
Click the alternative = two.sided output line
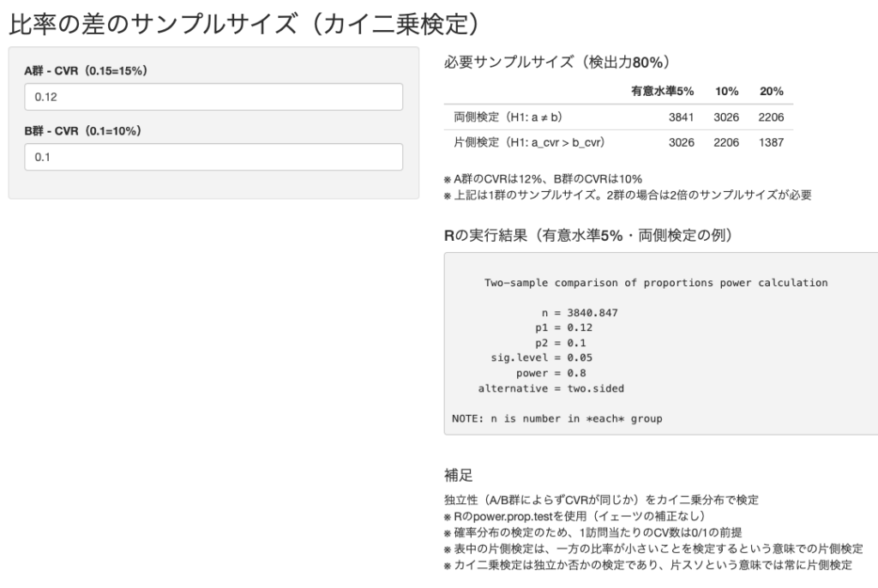coord(550,388)
